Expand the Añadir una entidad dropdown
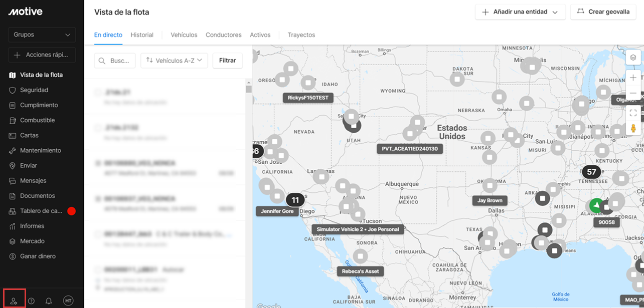 coord(520,12)
